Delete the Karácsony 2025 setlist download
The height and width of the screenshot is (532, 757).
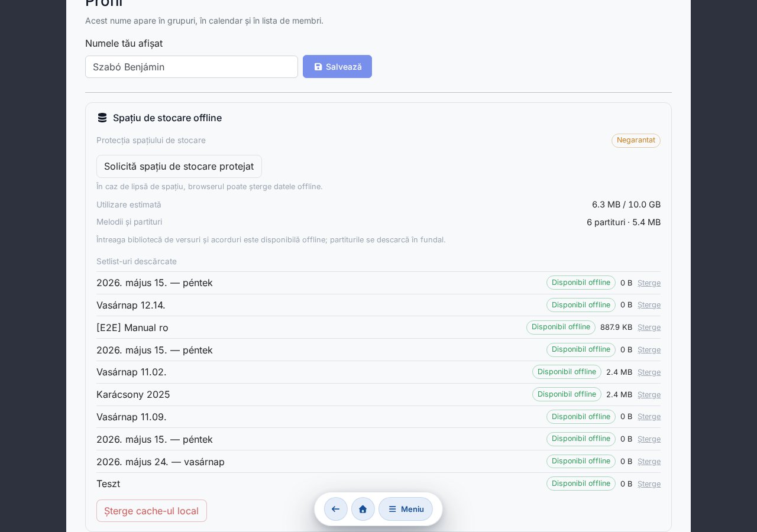click(x=649, y=395)
